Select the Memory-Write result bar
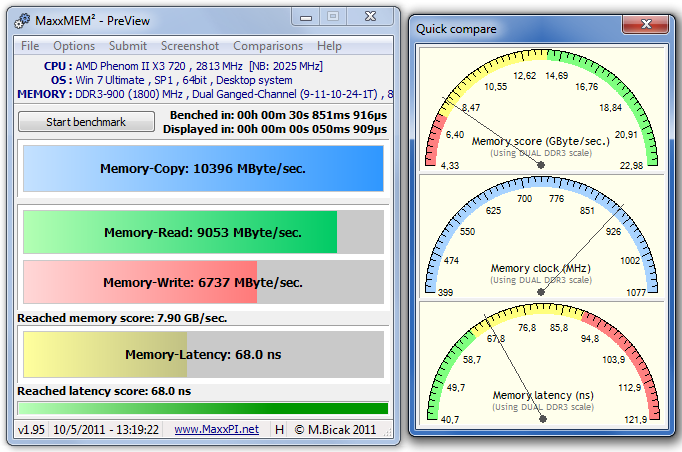Viewport: 682px width, 452px height. [x=203, y=282]
